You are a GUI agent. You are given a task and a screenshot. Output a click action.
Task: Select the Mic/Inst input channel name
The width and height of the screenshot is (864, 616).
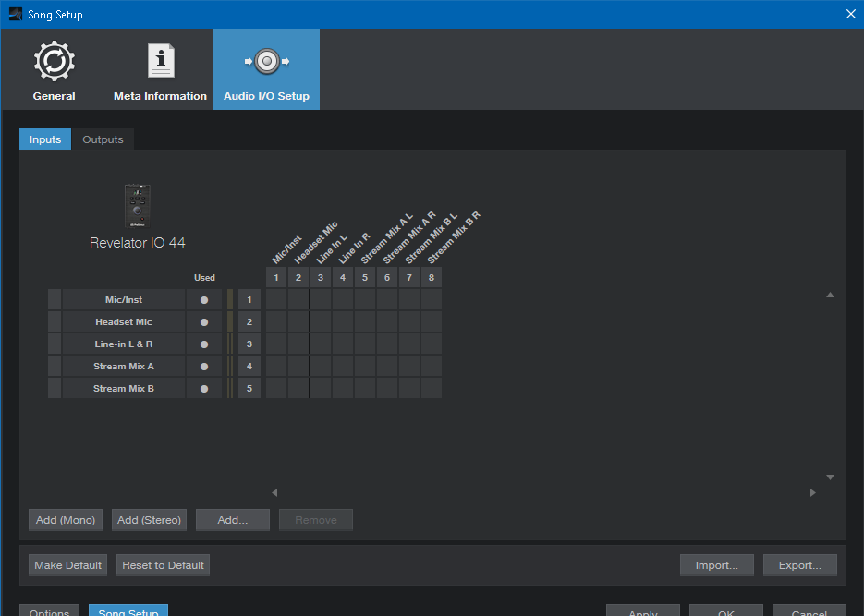click(x=124, y=299)
